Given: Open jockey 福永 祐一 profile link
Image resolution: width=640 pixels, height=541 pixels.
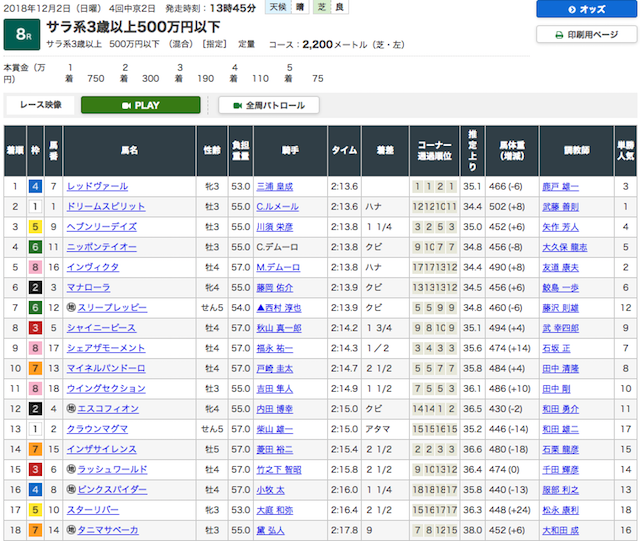Looking at the screenshot, I should 275,348.
